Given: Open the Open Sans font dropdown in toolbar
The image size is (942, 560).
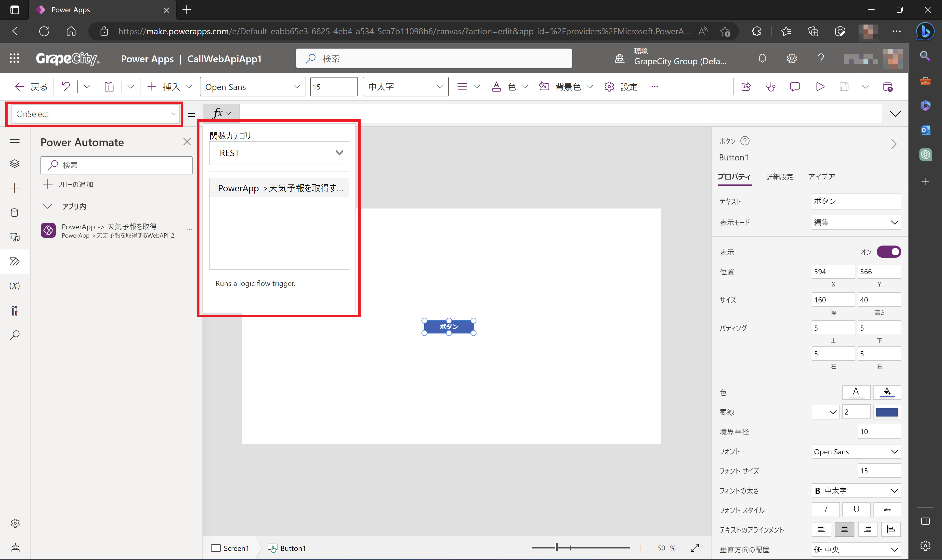Looking at the screenshot, I should [252, 87].
